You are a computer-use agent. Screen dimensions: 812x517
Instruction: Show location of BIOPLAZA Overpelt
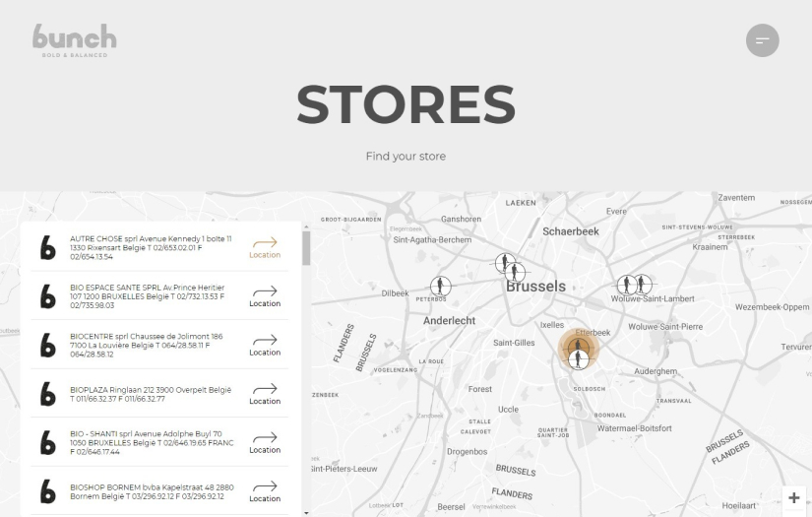coord(265,394)
